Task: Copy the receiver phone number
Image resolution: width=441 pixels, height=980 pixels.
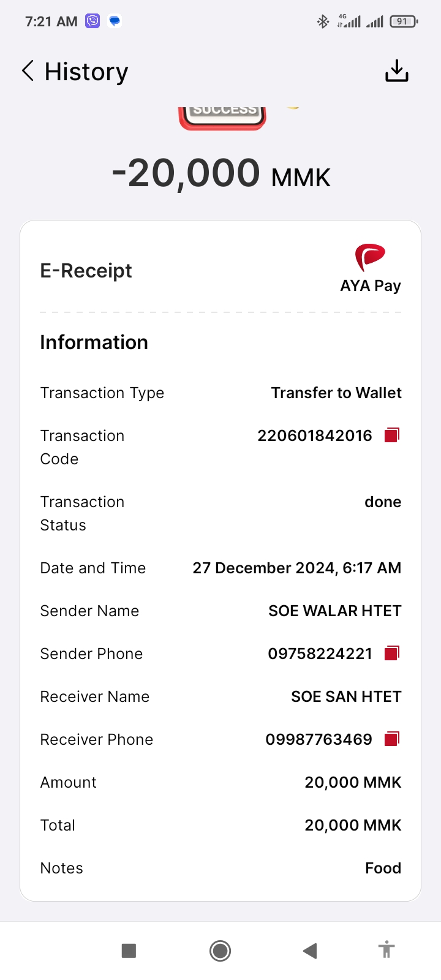Action: pos(391,739)
